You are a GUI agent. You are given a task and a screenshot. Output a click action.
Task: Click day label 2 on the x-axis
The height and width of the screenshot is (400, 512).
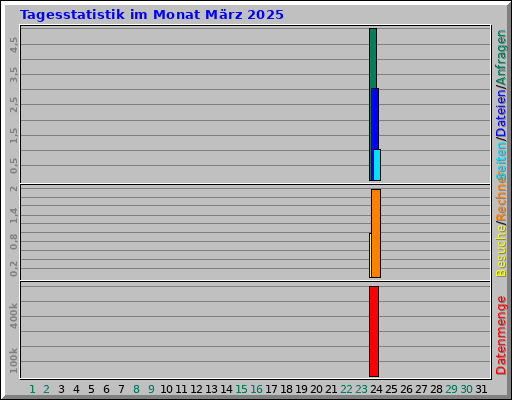coord(46,389)
